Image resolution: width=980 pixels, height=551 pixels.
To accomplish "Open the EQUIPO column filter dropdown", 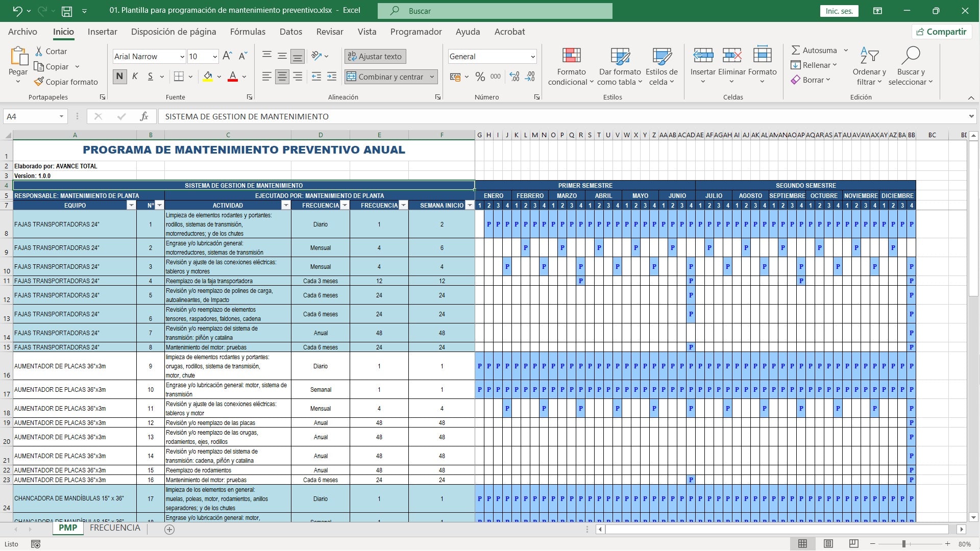I will click(131, 205).
